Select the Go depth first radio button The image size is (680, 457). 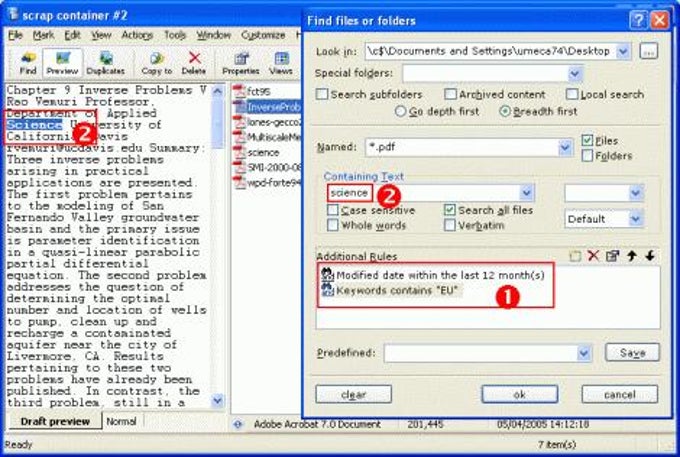[401, 111]
